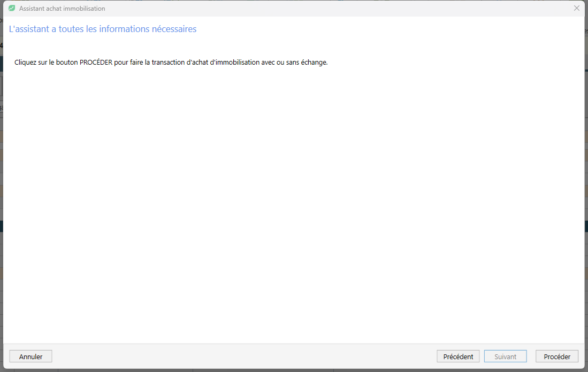
Task: Close the Assistant achat immobilisation dialog
Action: (576, 8)
